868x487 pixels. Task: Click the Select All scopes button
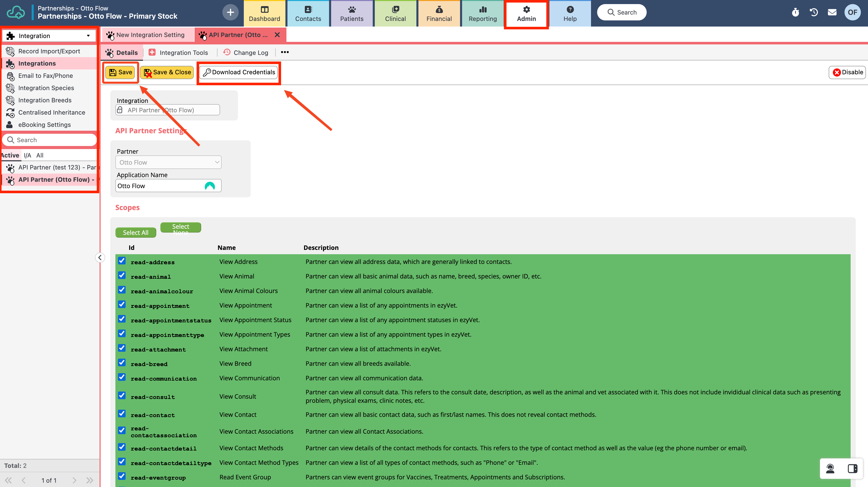136,232
